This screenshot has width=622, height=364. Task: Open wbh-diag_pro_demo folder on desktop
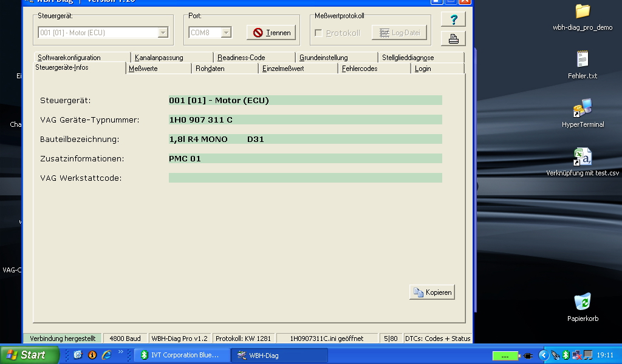[x=583, y=17]
